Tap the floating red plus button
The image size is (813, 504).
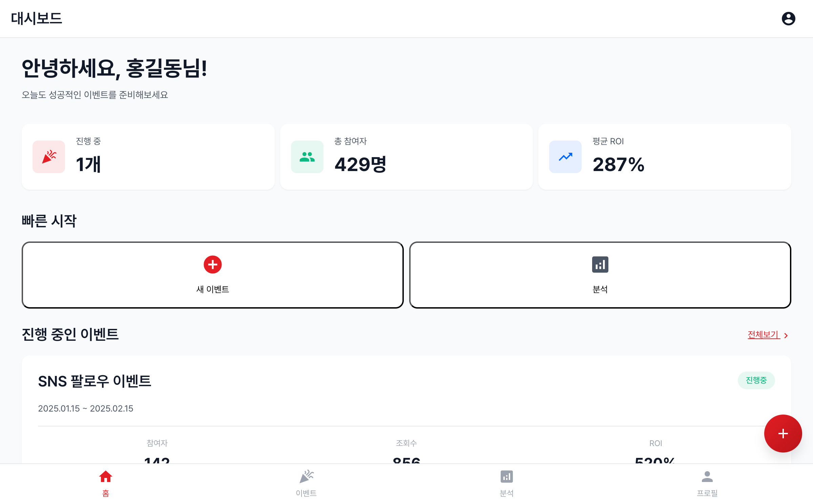pos(783,433)
